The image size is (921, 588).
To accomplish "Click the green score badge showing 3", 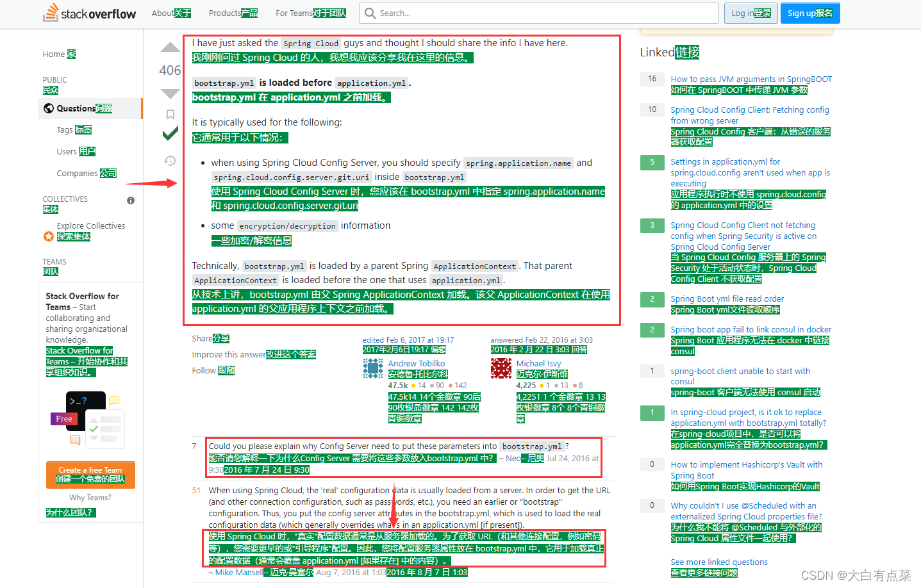I will pyautogui.click(x=652, y=225).
